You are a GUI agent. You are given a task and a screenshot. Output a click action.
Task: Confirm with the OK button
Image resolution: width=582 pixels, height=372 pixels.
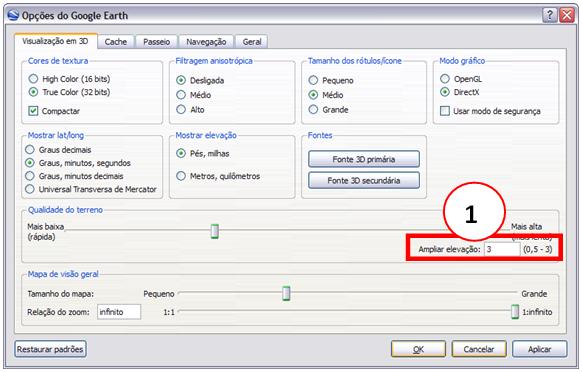pyautogui.click(x=418, y=349)
